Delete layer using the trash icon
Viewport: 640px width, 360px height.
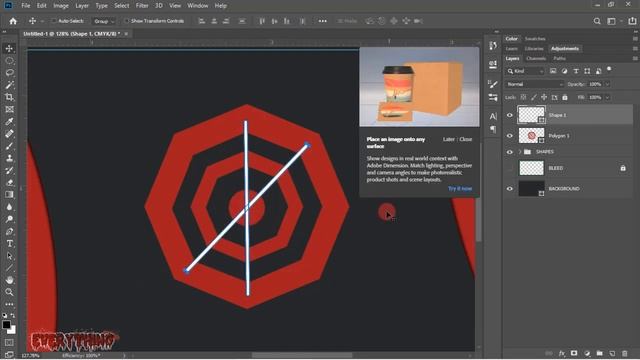(624, 353)
